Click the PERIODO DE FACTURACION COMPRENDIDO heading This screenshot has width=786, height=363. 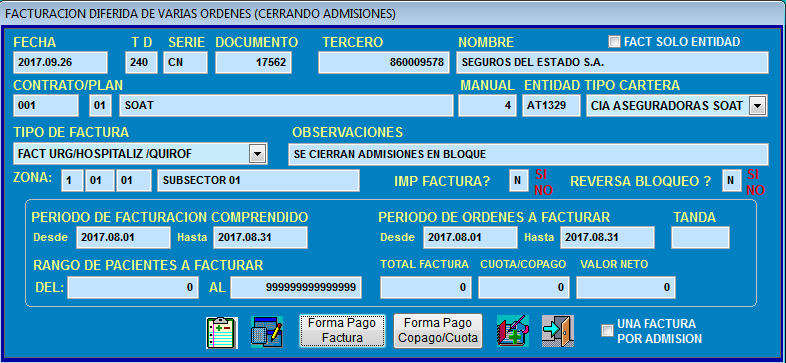point(170,217)
